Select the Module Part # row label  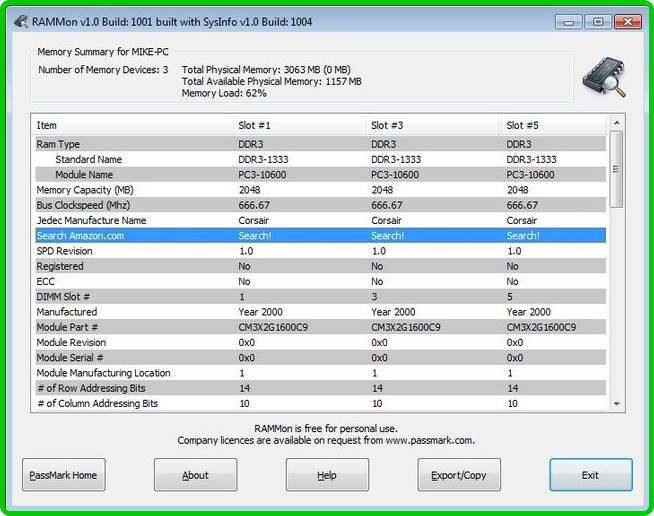67,327
